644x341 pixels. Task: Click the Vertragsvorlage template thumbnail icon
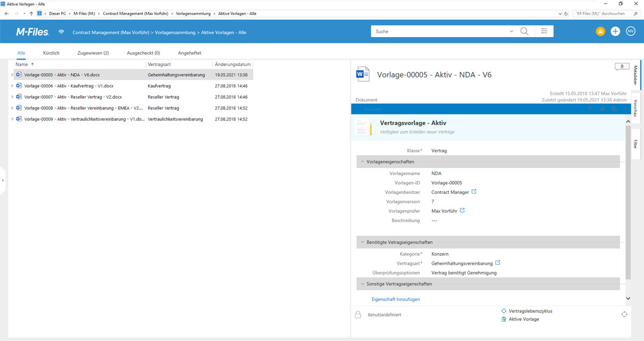(364, 127)
